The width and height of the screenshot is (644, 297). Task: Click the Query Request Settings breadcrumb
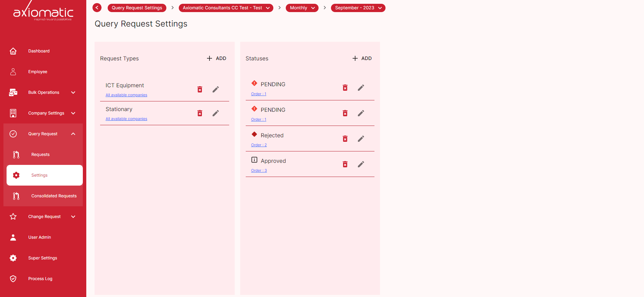coord(137,8)
